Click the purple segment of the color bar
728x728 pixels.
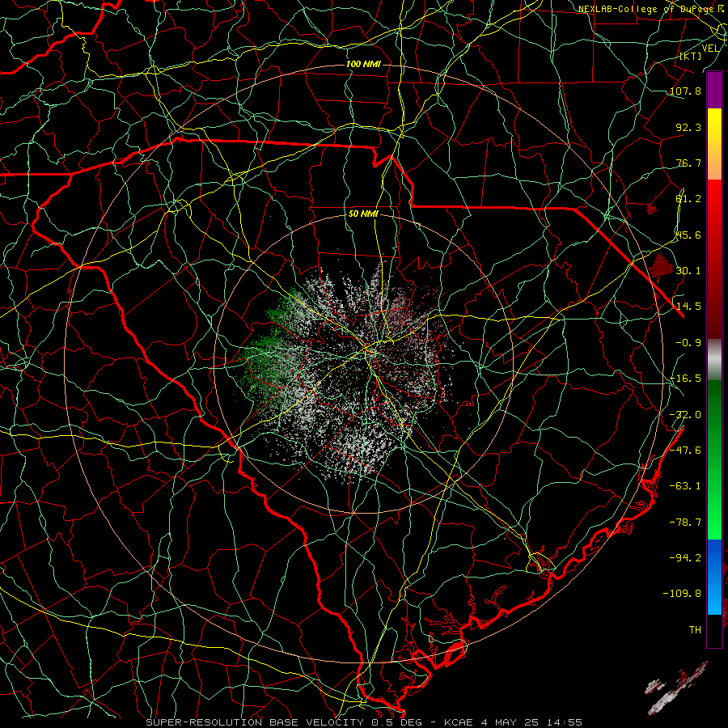pyautogui.click(x=714, y=90)
